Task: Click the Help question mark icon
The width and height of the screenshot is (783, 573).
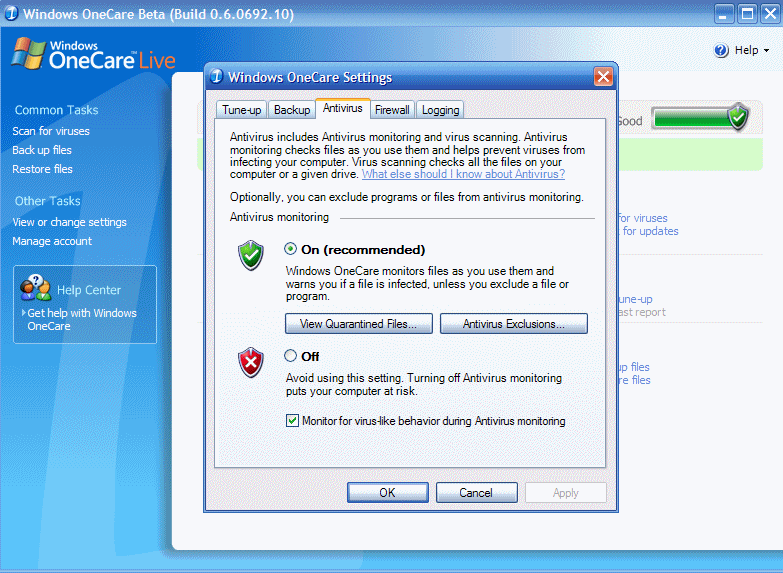Action: [x=721, y=50]
